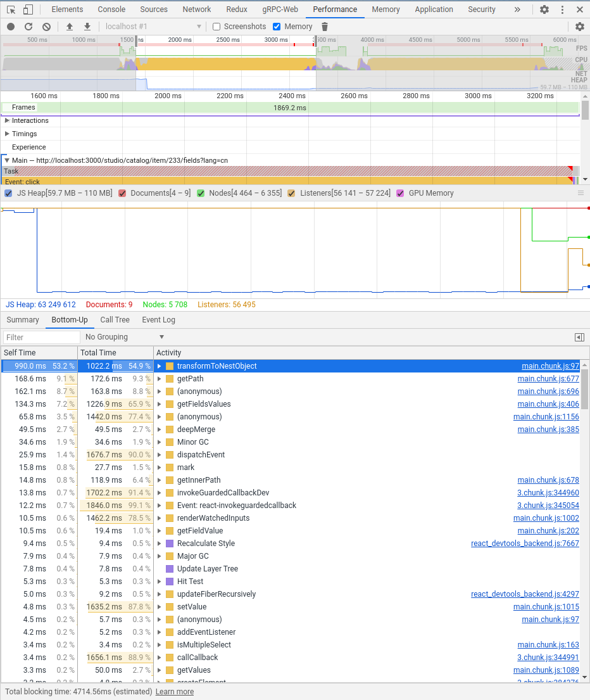Open the Call Tree tab
Screen dimensions: 590x700
pyautogui.click(x=115, y=320)
